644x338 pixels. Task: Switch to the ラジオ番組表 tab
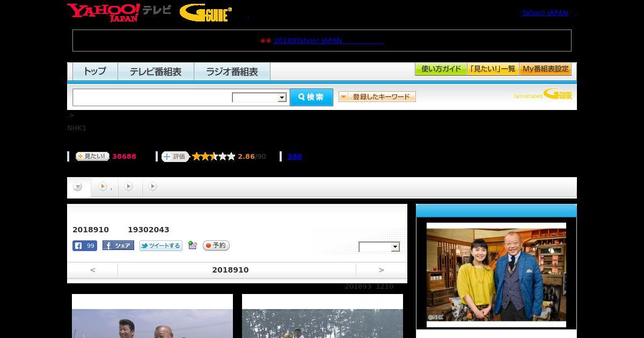(x=232, y=71)
